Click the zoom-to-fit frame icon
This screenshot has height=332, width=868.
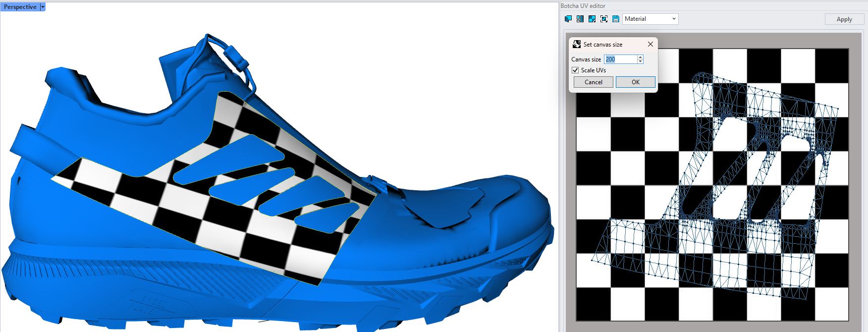point(604,19)
